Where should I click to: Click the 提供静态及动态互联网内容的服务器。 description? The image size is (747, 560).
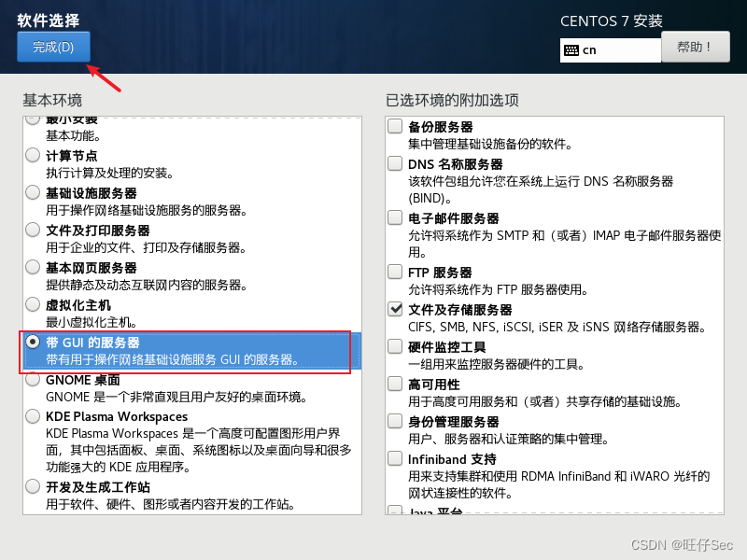(147, 285)
